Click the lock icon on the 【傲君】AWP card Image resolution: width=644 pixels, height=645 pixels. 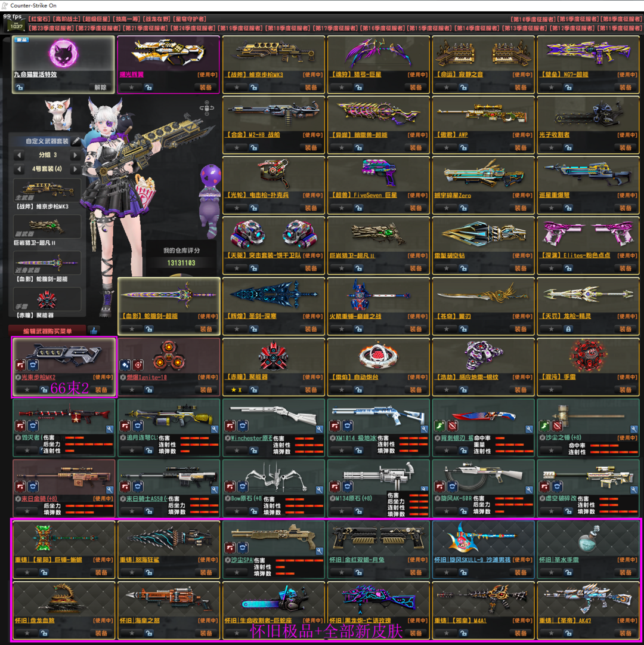(x=463, y=147)
